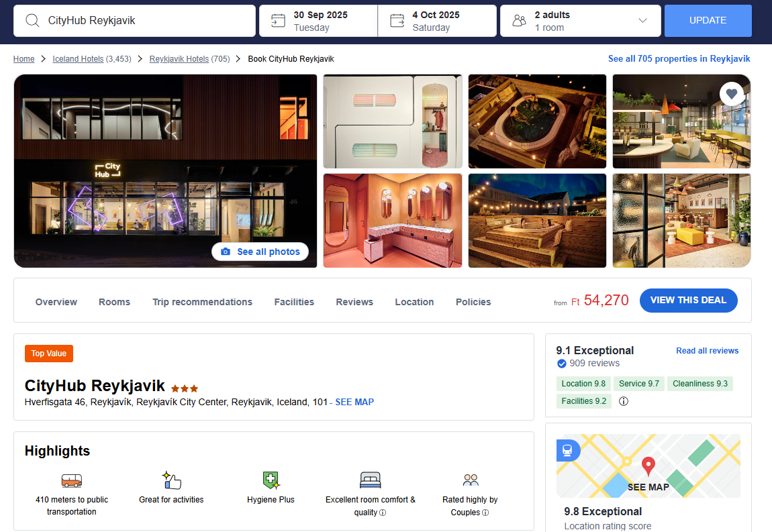
Task: Open the sleeping pod photo thumbnail
Action: tap(393, 121)
